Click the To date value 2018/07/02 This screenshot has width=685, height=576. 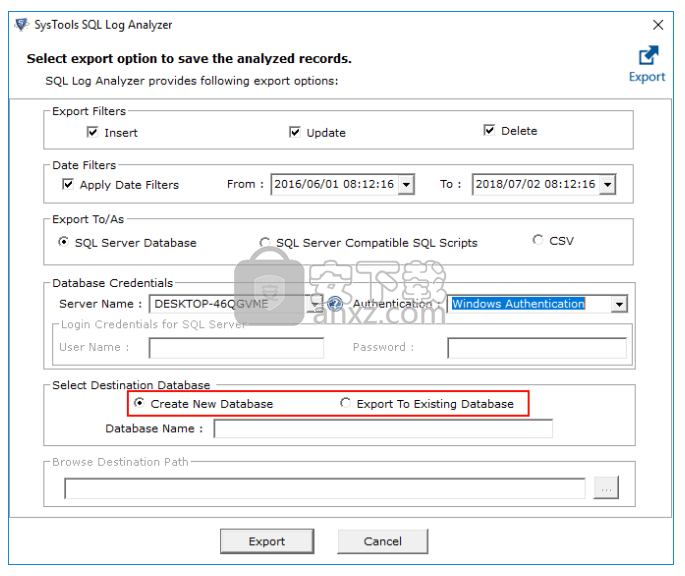pos(535,184)
